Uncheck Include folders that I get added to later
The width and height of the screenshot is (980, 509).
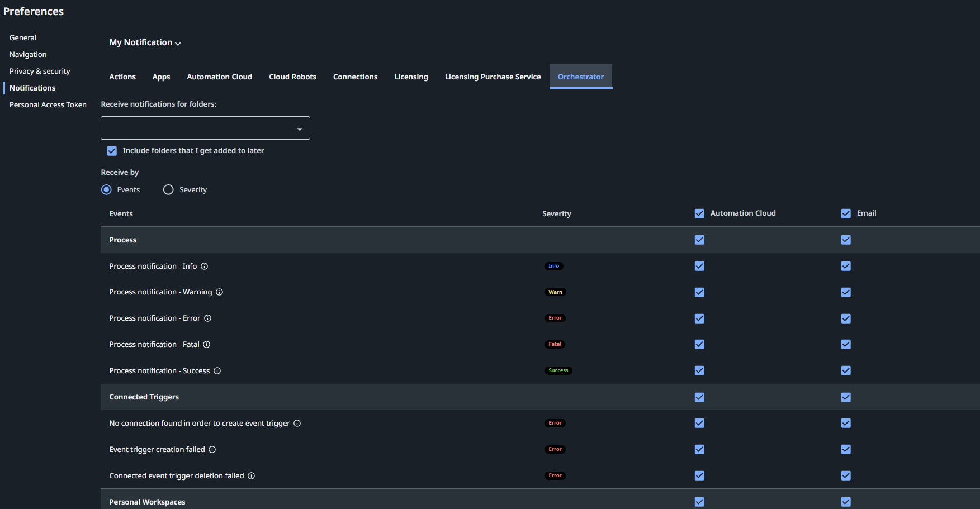tap(112, 151)
